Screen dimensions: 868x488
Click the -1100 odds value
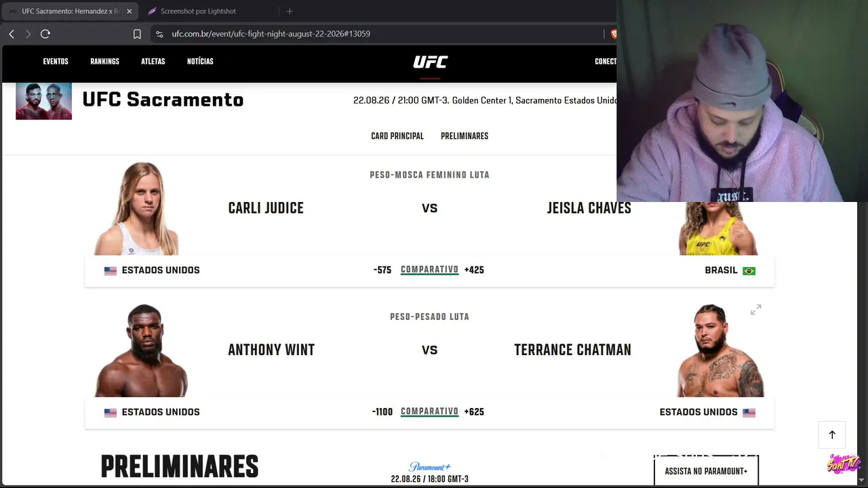[382, 411]
